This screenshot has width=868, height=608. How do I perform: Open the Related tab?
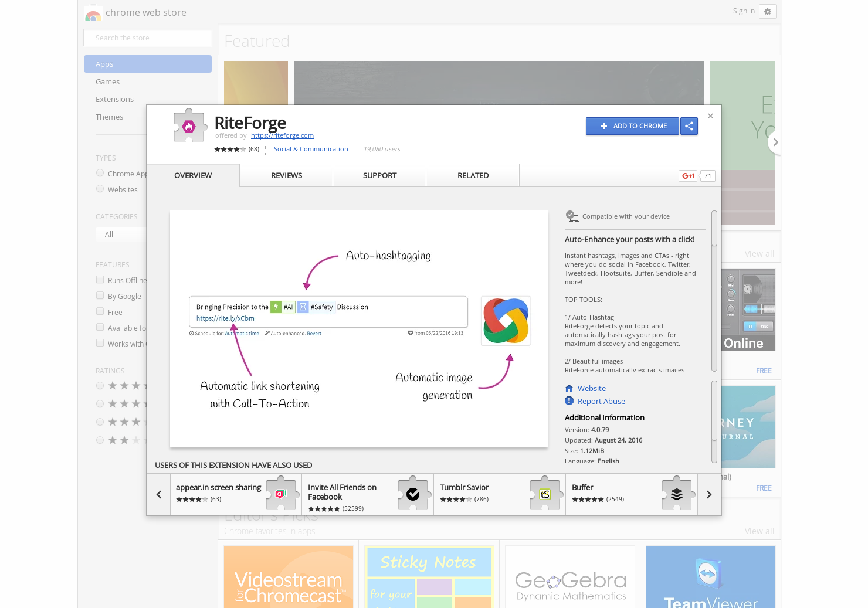[x=473, y=175]
